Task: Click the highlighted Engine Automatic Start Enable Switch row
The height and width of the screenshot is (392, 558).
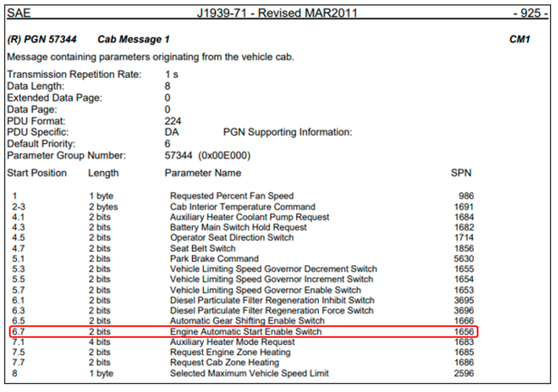Action: click(x=245, y=332)
